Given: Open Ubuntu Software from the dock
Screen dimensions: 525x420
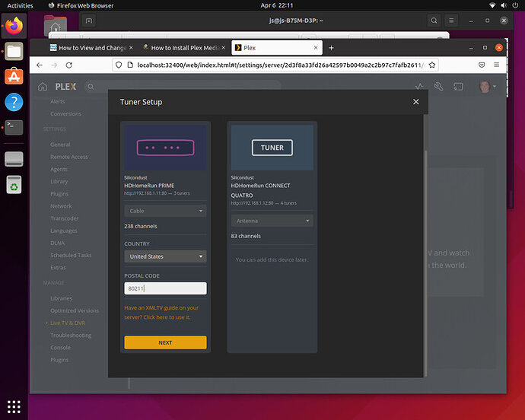Looking at the screenshot, I should pyautogui.click(x=14, y=76).
